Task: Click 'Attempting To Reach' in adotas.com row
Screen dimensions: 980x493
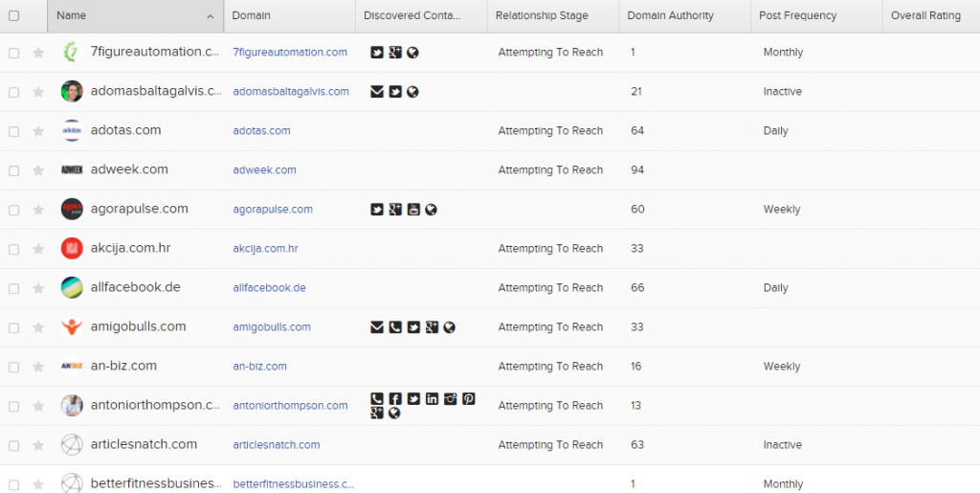Action: coord(550,130)
